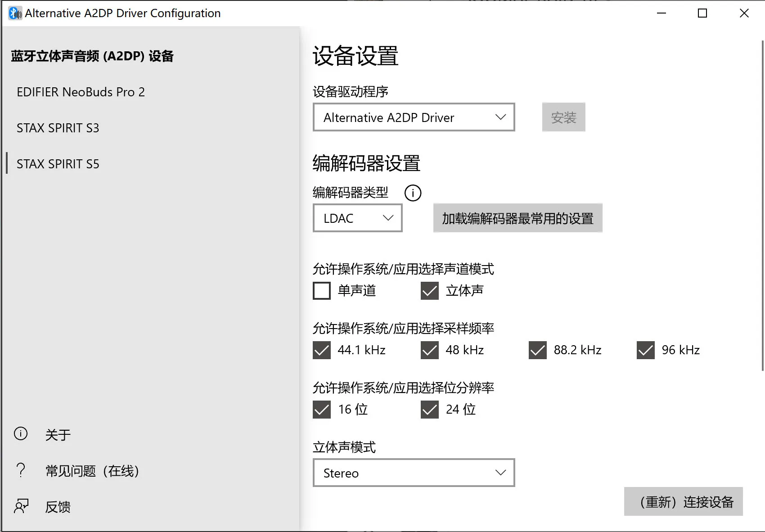Image resolution: width=765 pixels, height=532 pixels.
Task: Click 允许操作系统/应用选择采样频率 label
Action: pyautogui.click(x=403, y=329)
